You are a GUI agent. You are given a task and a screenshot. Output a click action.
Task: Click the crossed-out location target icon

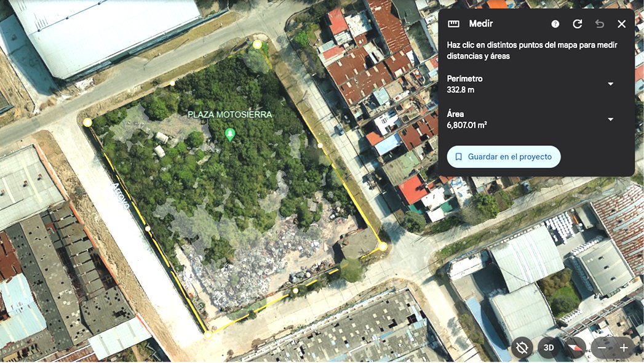pyautogui.click(x=522, y=348)
